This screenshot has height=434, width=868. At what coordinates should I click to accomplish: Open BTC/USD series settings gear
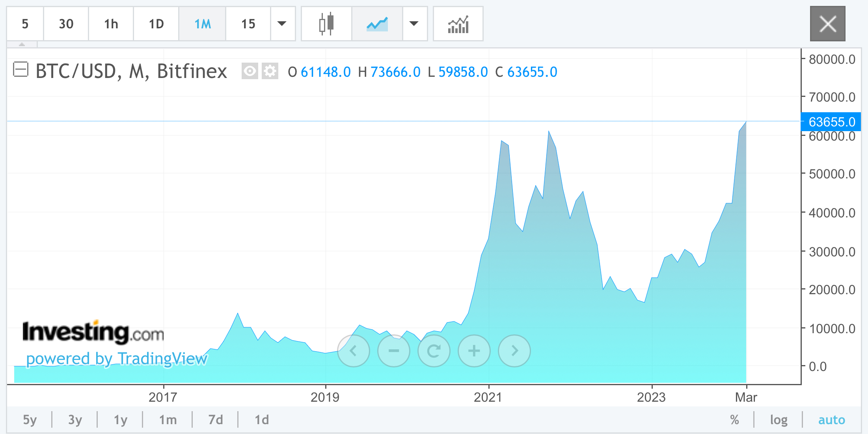pyautogui.click(x=270, y=71)
